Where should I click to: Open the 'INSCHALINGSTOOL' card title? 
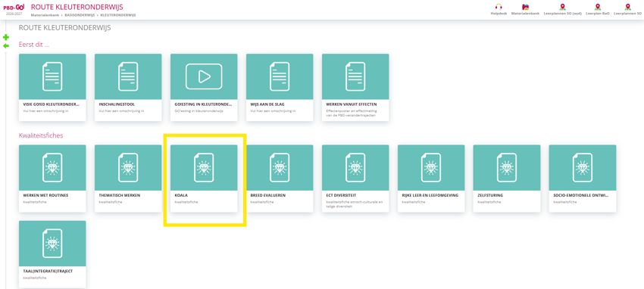point(117,104)
